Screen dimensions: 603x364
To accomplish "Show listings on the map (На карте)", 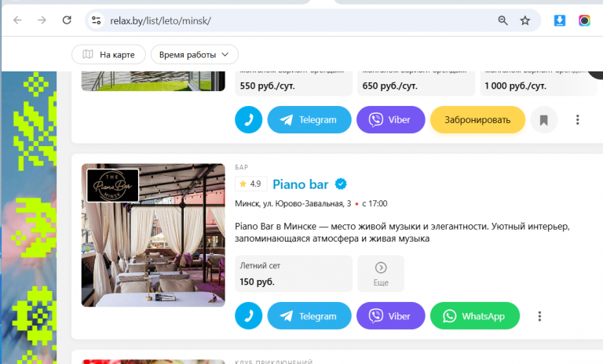I will (x=108, y=55).
